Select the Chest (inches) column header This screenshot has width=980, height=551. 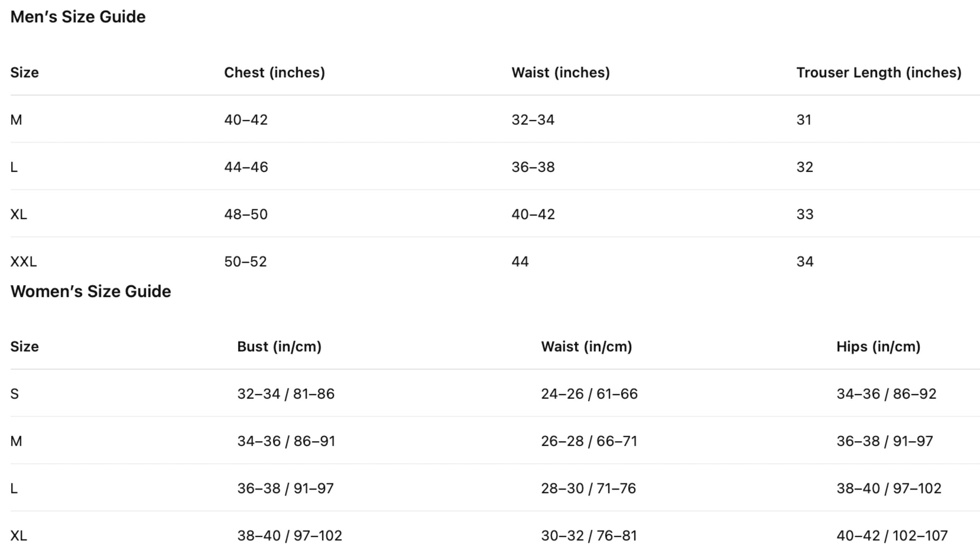[274, 73]
